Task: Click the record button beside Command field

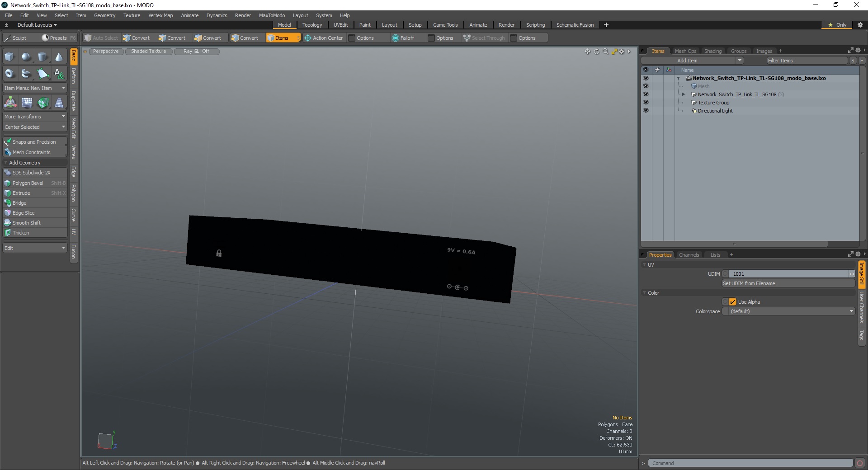Action: coord(860,463)
